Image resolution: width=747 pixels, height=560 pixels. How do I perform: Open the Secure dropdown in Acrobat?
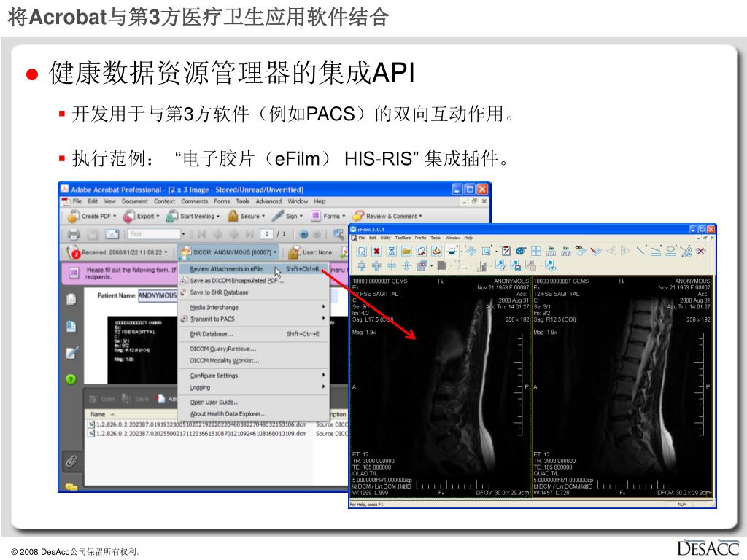tap(247, 216)
